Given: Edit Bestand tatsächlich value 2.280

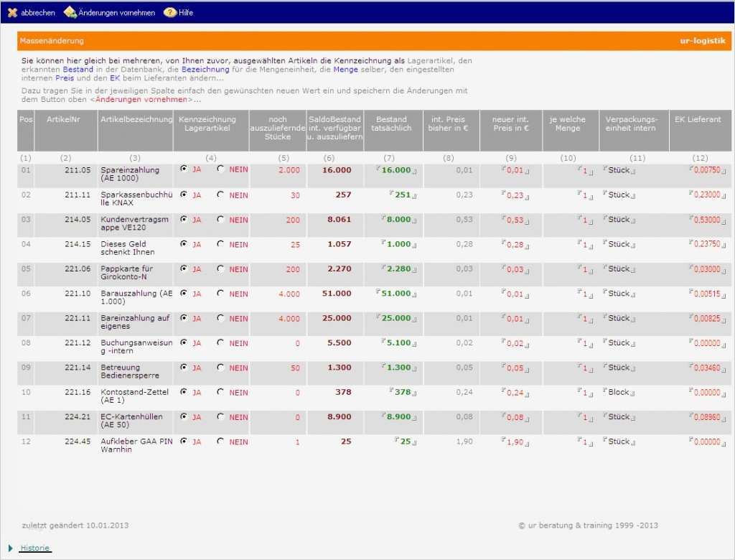Looking at the screenshot, I should click(398, 269).
